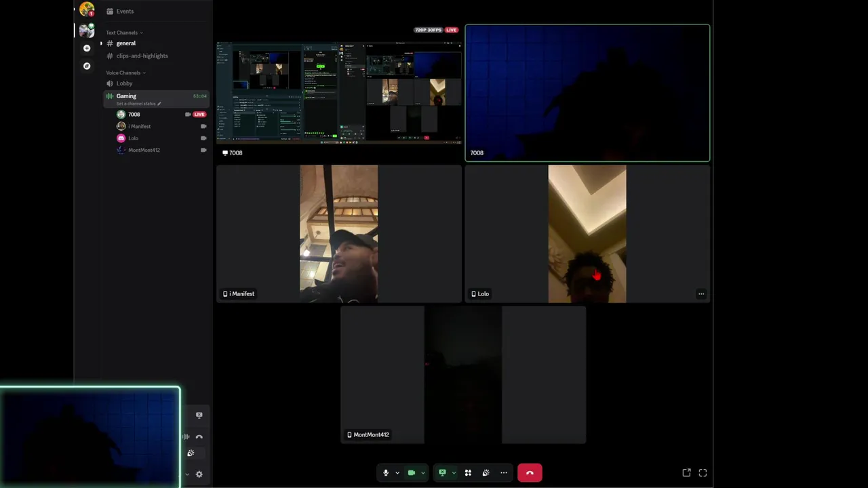Open Lolo tile's three-dot options menu
The width and height of the screenshot is (868, 488).
pyautogui.click(x=701, y=294)
